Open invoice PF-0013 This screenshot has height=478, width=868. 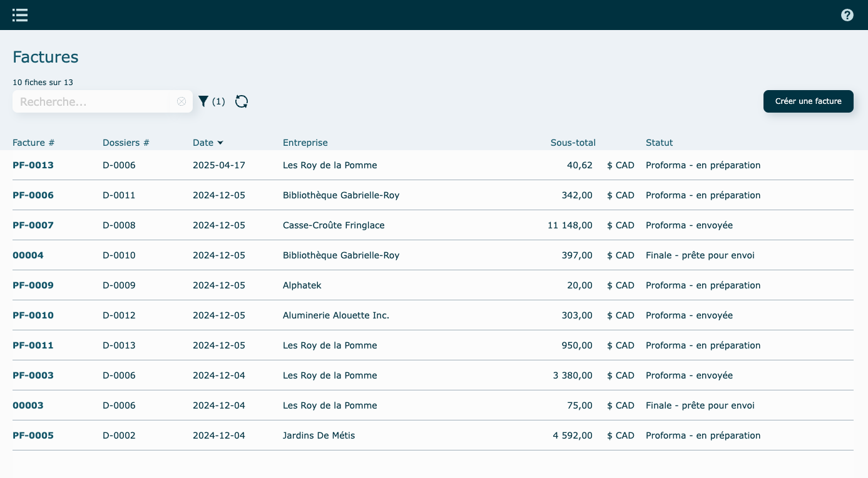33,165
